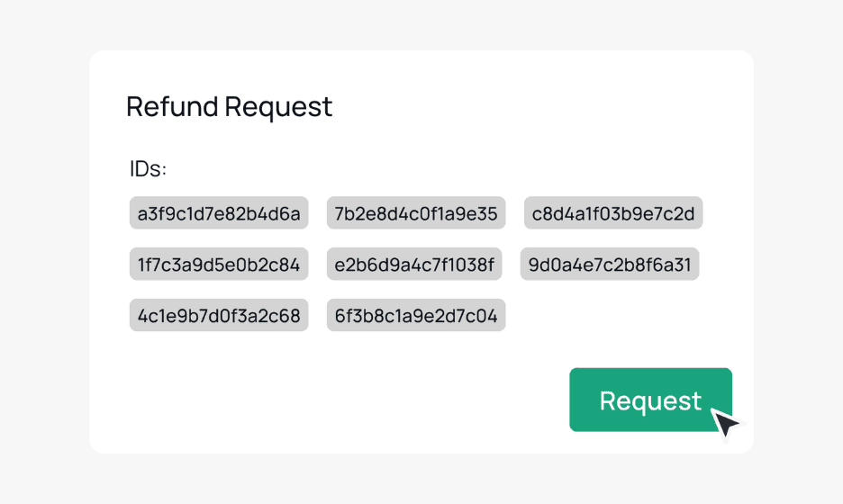The width and height of the screenshot is (843, 504).
Task: Select the ID chip 9d0a4e7c2b8f6a31
Action: click(610, 265)
